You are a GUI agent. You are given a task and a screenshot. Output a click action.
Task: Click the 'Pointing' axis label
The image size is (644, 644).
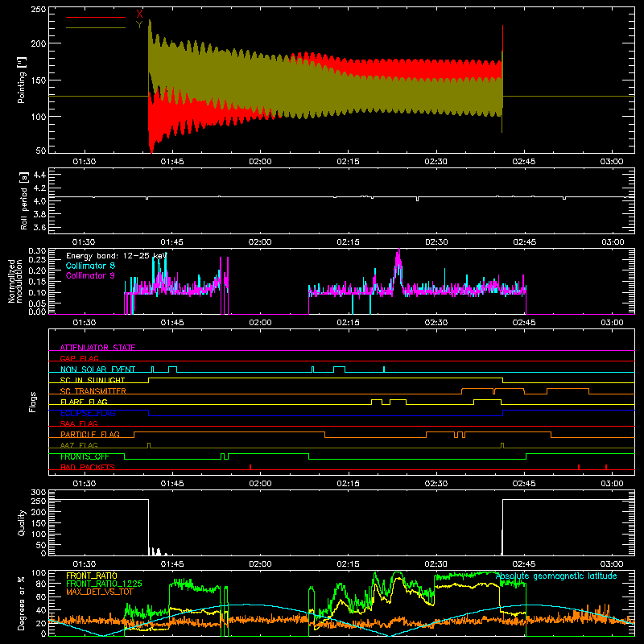22,80
